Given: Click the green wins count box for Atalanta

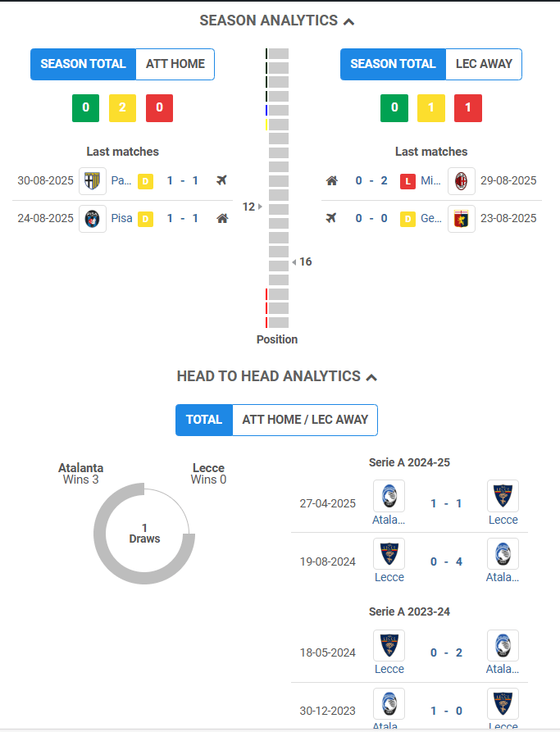Looking at the screenshot, I should coord(85,108).
